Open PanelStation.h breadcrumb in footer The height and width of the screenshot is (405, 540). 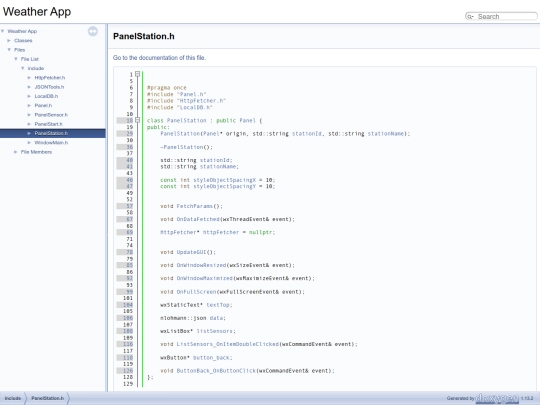[48, 398]
